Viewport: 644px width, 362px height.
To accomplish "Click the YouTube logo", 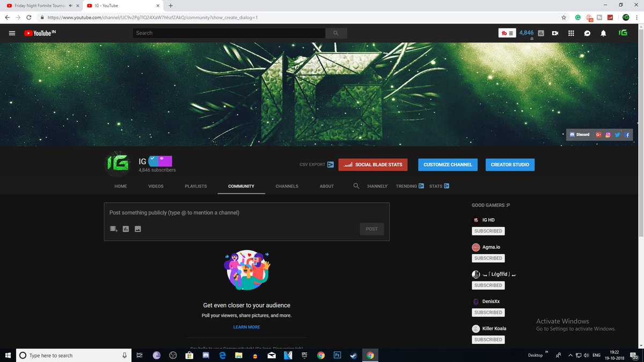I will [x=40, y=33].
